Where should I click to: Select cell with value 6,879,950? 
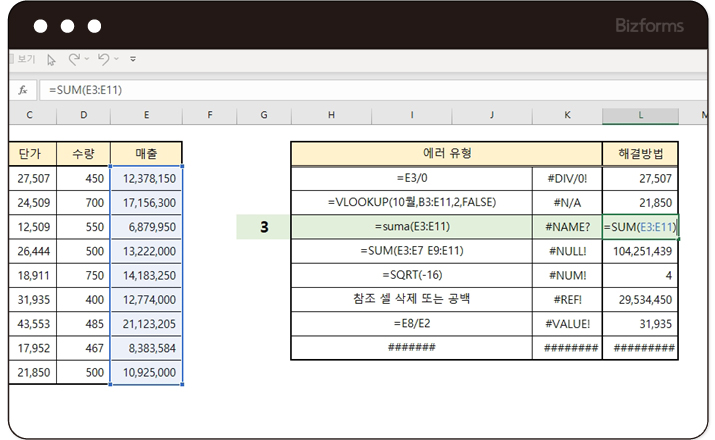point(146,227)
